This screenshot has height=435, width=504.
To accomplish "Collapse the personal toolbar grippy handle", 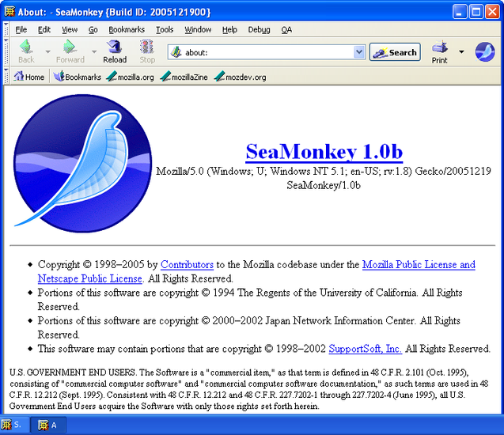I will click(x=6, y=77).
